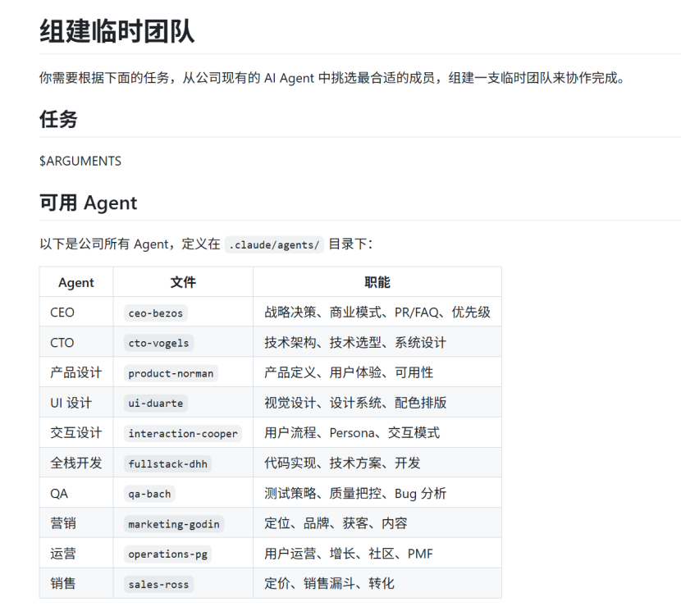Click the .claude/agents/ inline code path
This screenshot has height=616, width=681.
pos(274,244)
